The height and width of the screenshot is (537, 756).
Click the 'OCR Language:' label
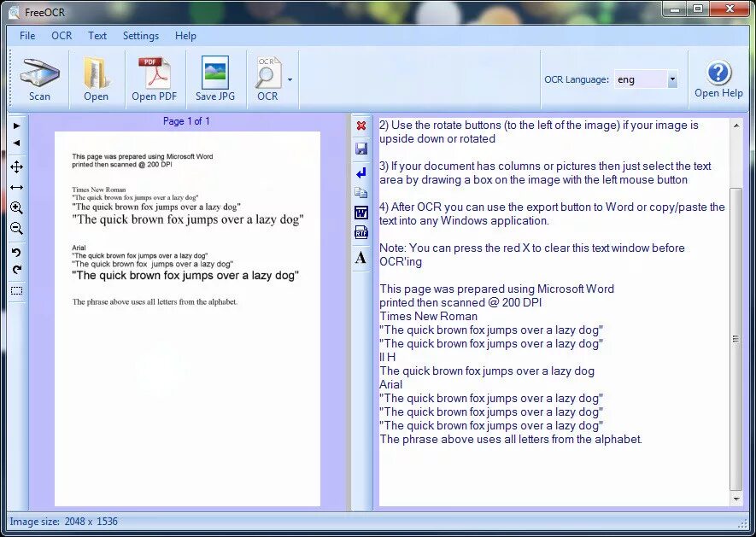tap(577, 79)
